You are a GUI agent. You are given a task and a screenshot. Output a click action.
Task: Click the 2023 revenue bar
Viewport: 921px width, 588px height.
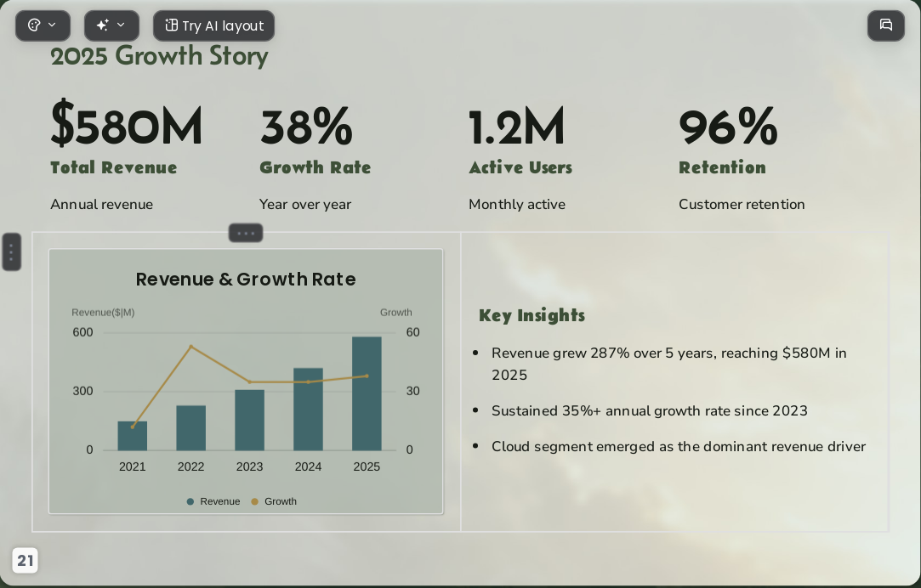250,420
